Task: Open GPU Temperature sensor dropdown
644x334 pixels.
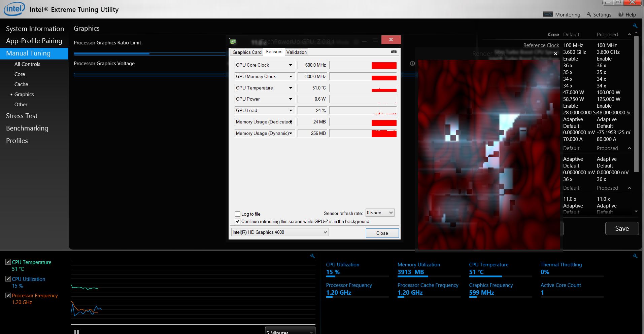Action: coord(291,88)
